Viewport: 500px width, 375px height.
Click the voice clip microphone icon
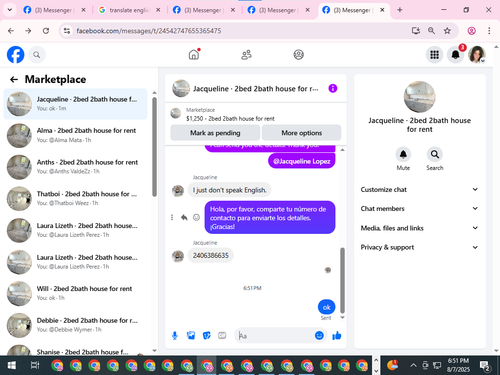[175, 336]
